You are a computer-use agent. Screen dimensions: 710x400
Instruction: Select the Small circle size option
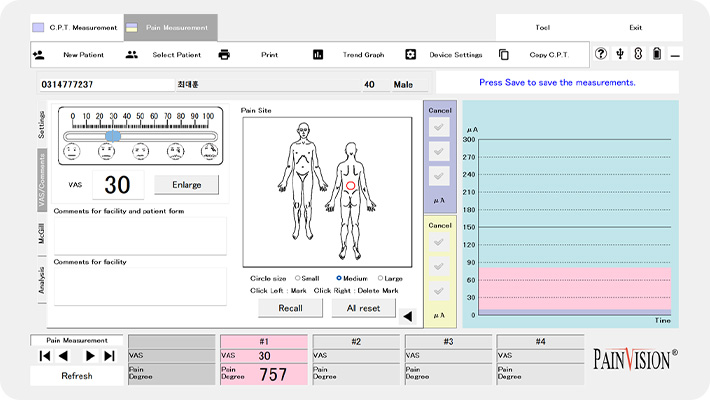point(297,278)
